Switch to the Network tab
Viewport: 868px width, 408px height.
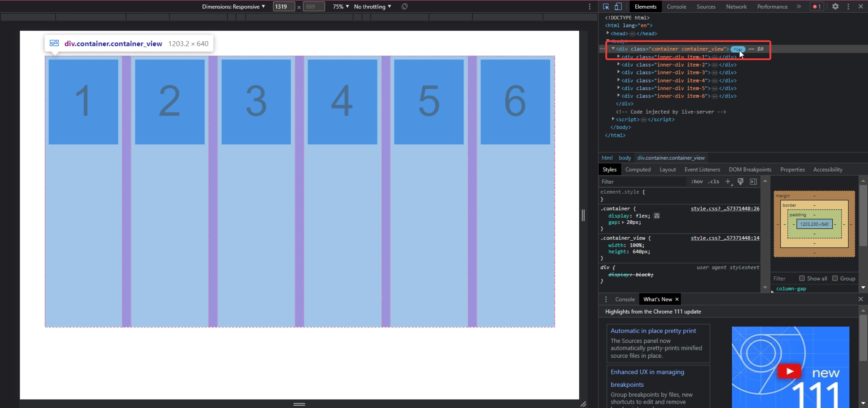click(x=736, y=6)
